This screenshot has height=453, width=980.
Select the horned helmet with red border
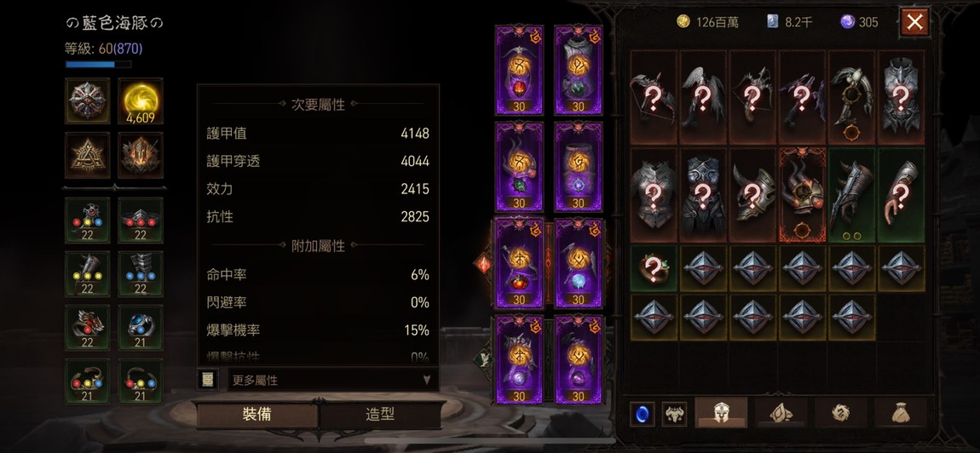(x=802, y=195)
